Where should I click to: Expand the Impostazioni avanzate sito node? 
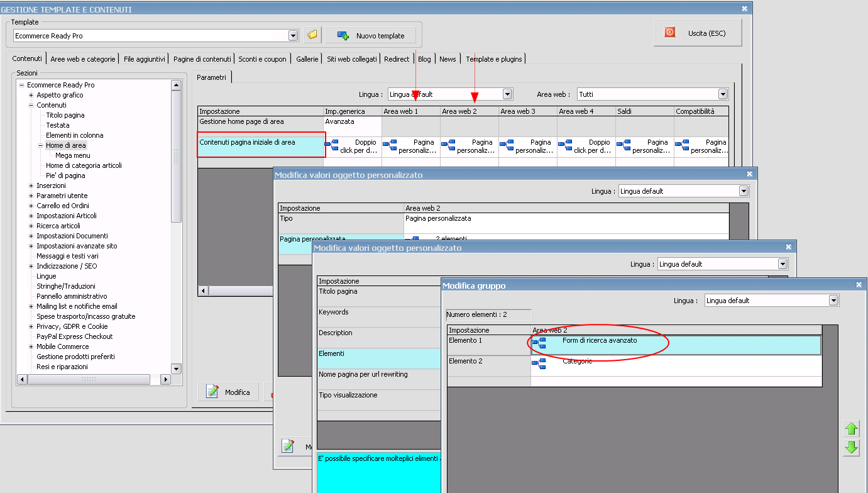pyautogui.click(x=31, y=246)
